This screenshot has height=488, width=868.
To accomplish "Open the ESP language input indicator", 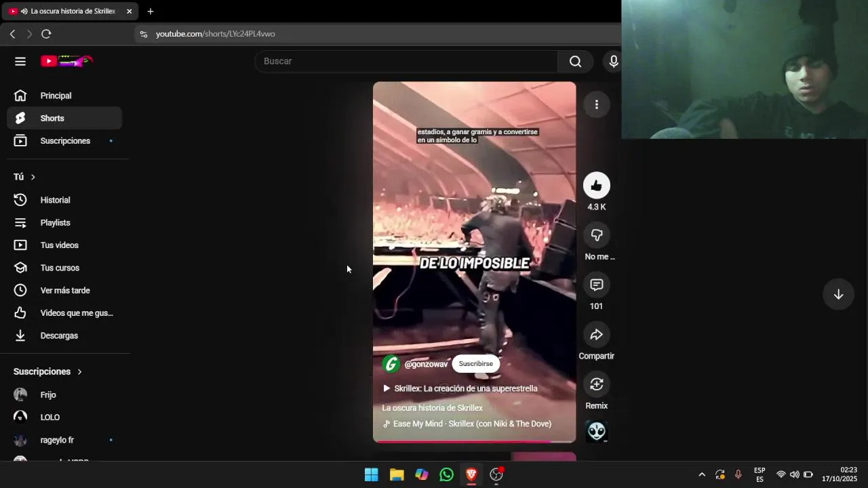I will pos(759,474).
